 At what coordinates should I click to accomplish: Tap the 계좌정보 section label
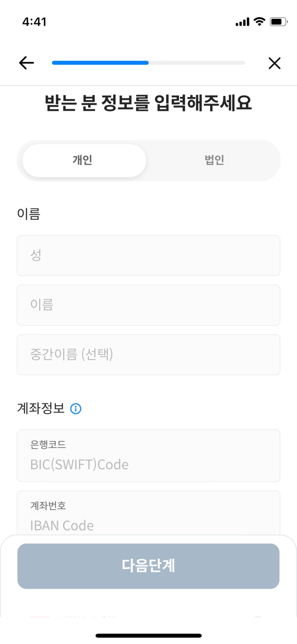41,408
